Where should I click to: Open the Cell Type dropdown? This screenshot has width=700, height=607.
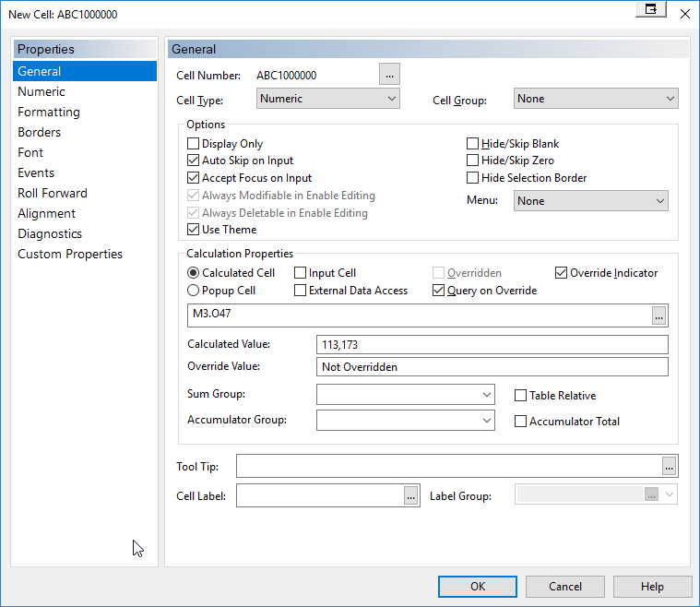[x=328, y=99]
